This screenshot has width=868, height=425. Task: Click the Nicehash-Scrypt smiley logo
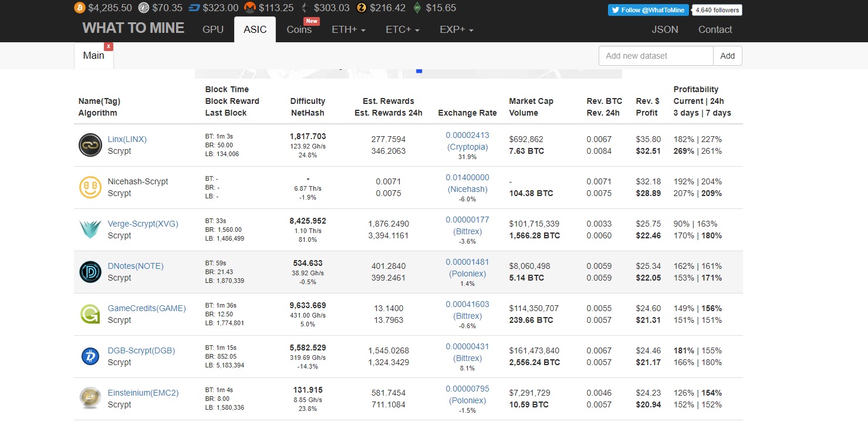[90, 187]
